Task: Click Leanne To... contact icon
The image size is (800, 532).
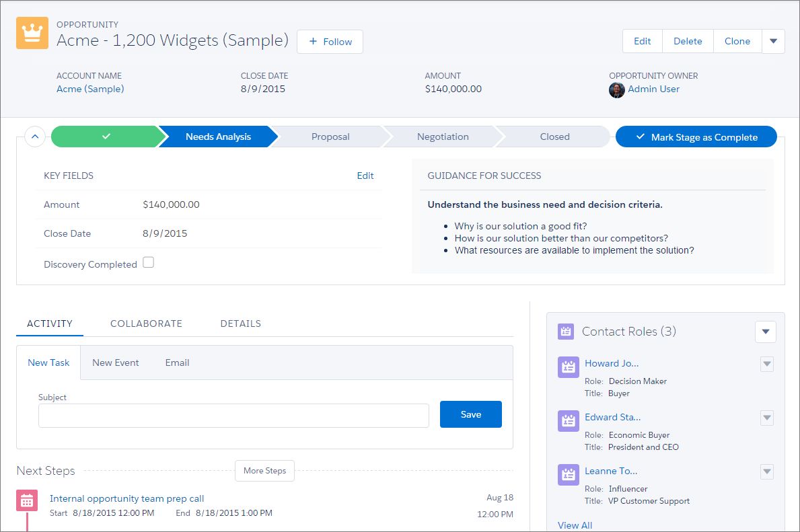Action: [569, 475]
